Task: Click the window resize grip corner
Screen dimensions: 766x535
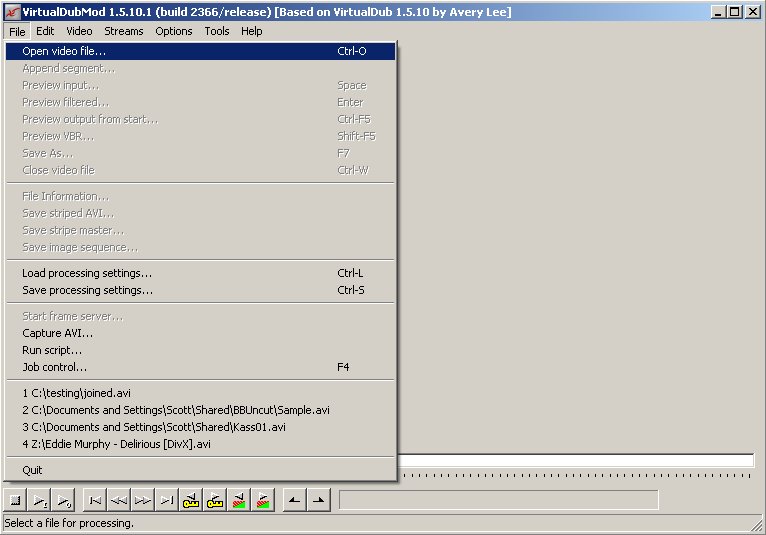Action: tap(756, 525)
